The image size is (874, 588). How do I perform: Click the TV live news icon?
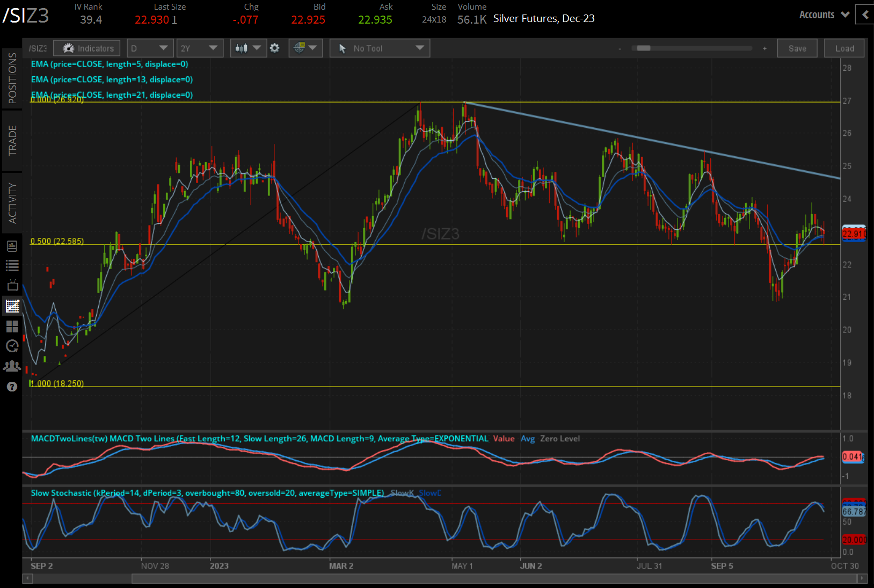(x=12, y=285)
